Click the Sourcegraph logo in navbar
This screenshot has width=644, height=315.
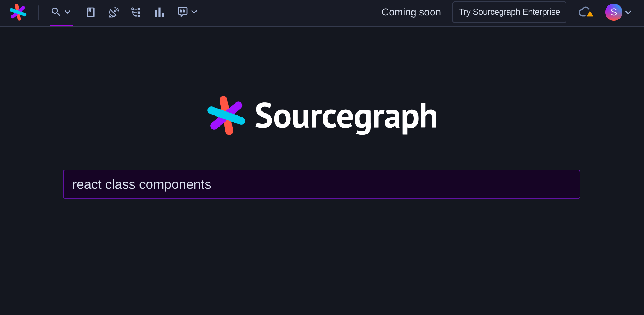(x=18, y=12)
